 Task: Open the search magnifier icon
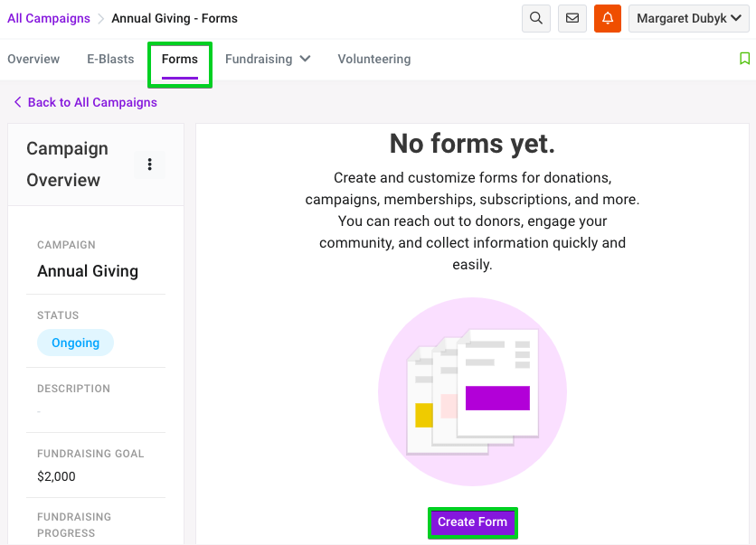[535, 18]
